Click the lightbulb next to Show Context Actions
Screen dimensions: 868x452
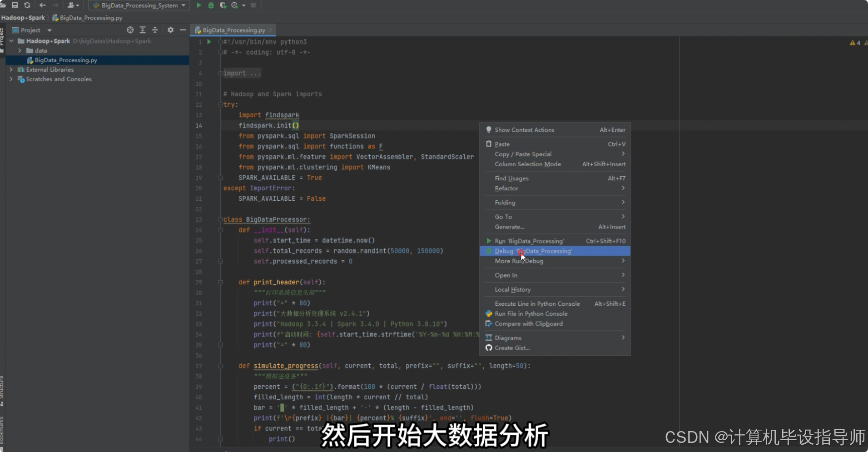point(489,129)
